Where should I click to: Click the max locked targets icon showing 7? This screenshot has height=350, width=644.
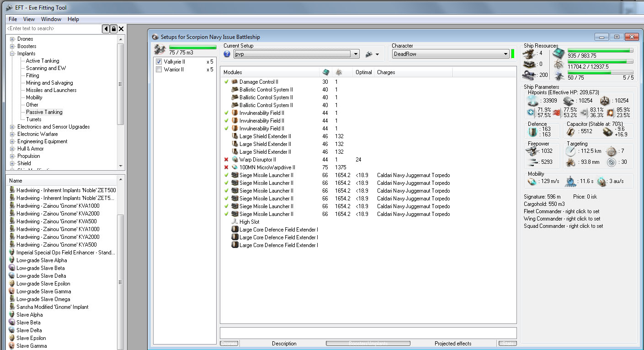[611, 151]
